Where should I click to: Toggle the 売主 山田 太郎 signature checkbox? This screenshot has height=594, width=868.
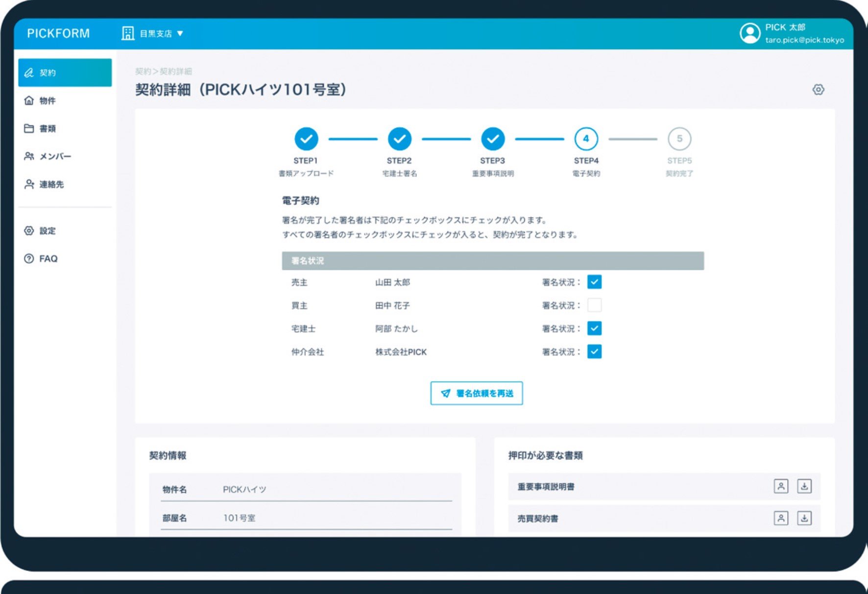594,282
